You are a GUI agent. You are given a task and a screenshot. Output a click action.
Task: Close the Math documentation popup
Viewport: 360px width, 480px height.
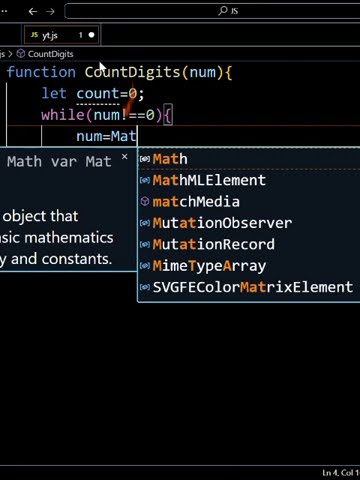(125, 157)
